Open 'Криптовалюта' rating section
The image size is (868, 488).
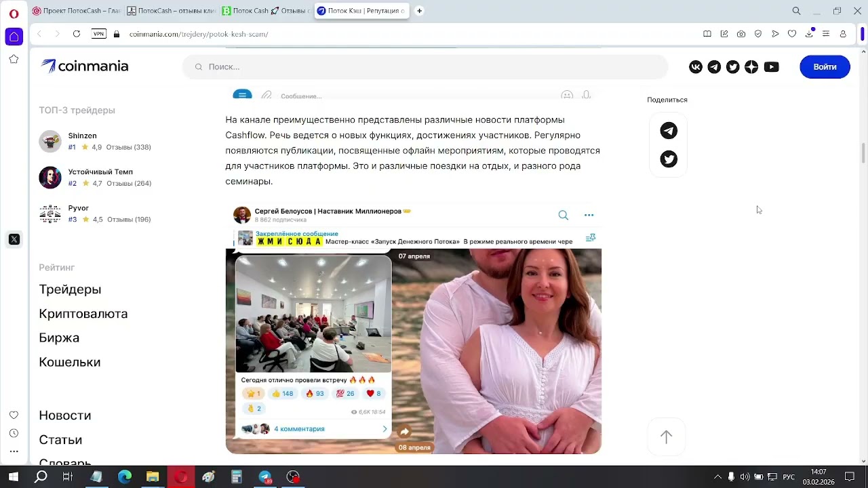click(x=83, y=314)
